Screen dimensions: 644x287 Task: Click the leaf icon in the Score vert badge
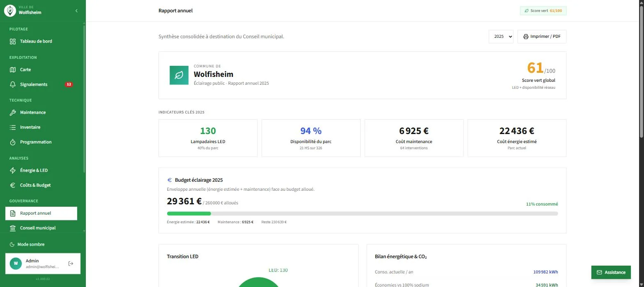click(527, 11)
